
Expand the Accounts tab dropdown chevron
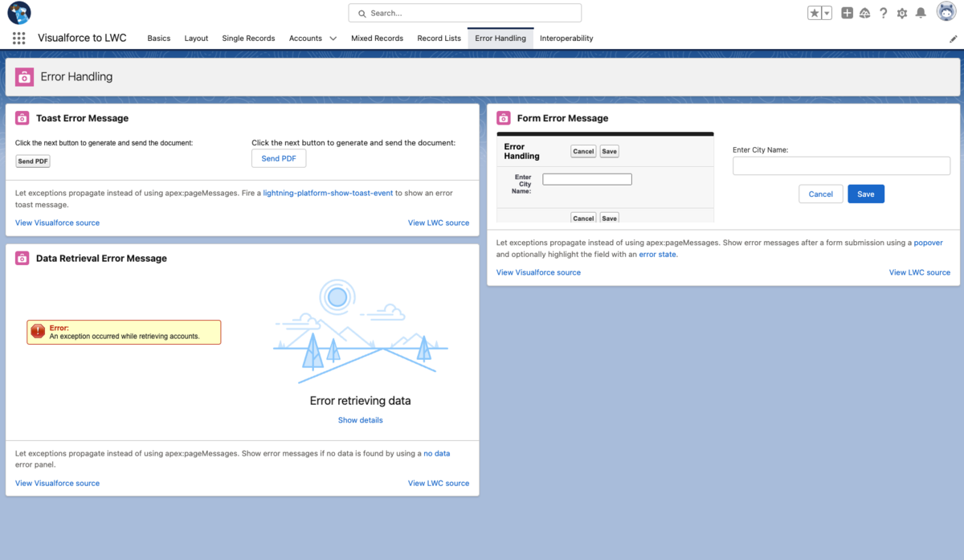point(332,38)
